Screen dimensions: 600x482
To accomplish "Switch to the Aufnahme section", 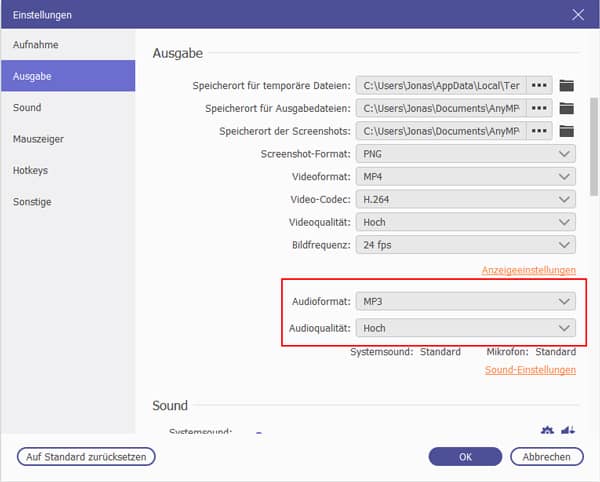I will click(x=68, y=44).
